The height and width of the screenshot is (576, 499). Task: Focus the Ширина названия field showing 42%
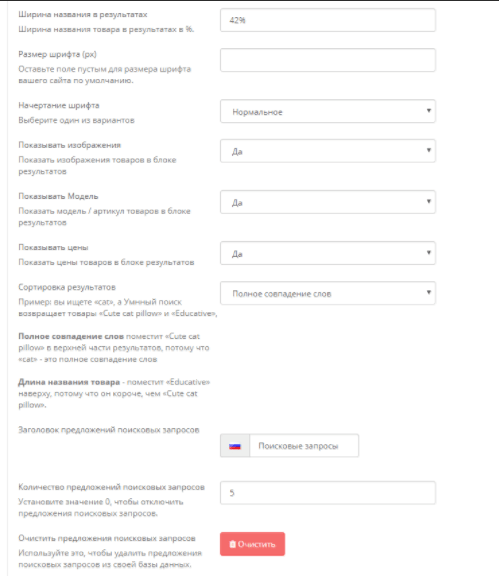click(x=328, y=20)
